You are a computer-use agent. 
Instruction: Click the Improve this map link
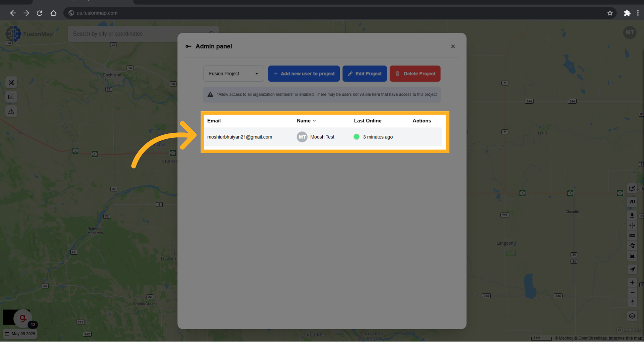click(x=626, y=338)
